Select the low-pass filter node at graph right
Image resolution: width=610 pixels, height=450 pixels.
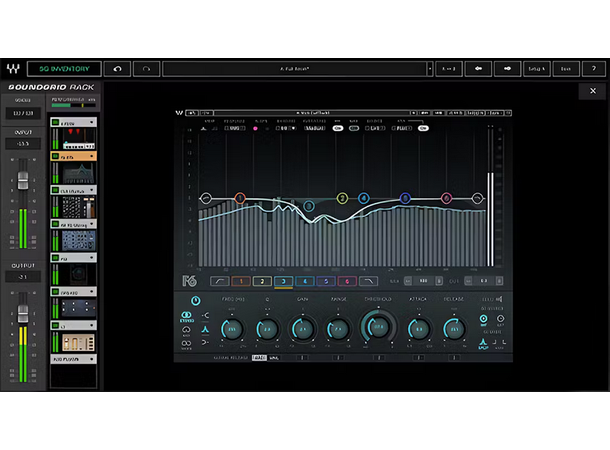click(477, 198)
